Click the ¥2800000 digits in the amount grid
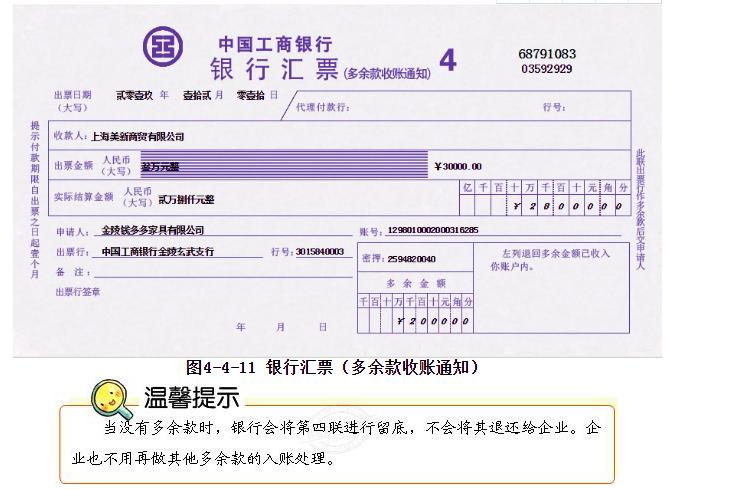Viewport: 751px width, 489px height. click(568, 206)
